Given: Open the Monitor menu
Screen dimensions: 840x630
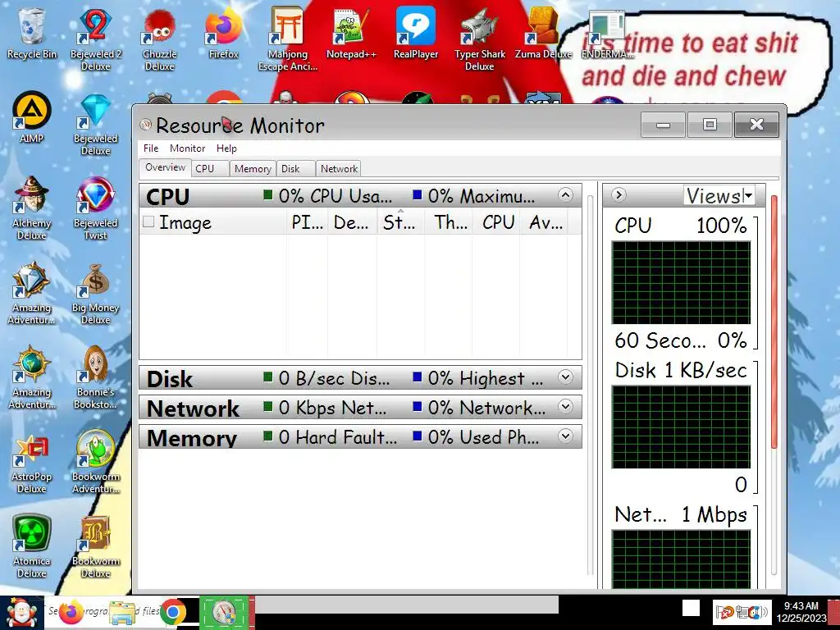Looking at the screenshot, I should click(x=188, y=148).
